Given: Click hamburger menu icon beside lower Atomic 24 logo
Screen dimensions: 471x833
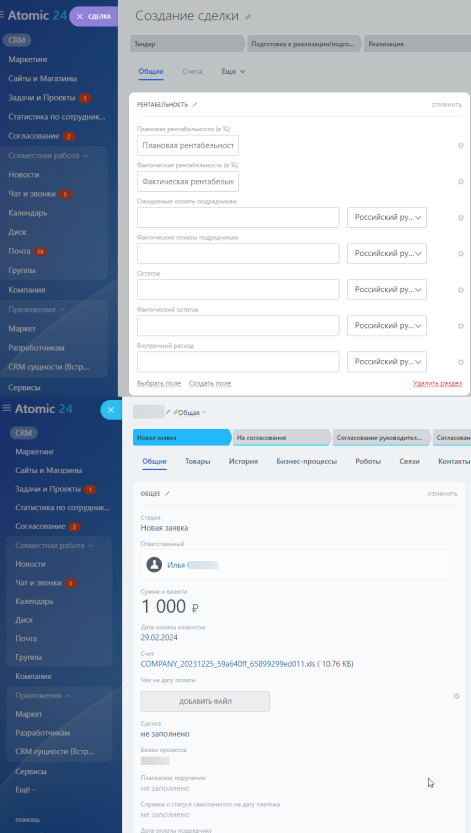Looking at the screenshot, I should point(7,408).
